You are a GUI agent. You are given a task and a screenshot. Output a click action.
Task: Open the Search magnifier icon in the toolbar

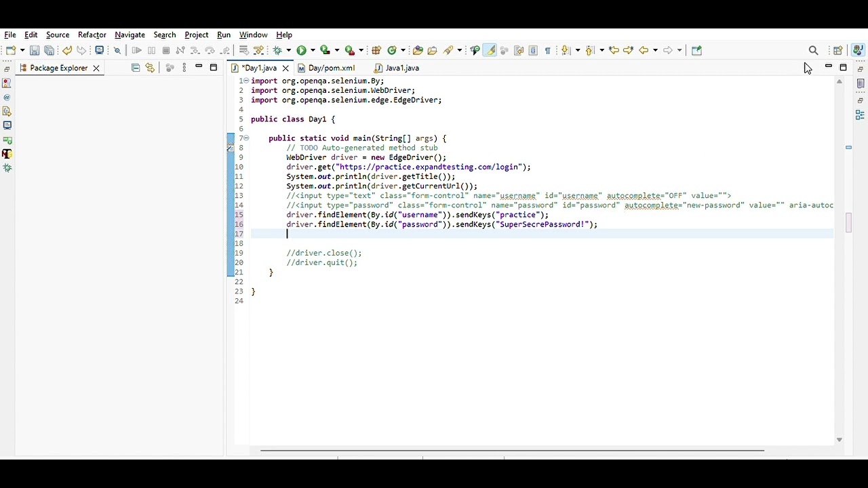(814, 50)
